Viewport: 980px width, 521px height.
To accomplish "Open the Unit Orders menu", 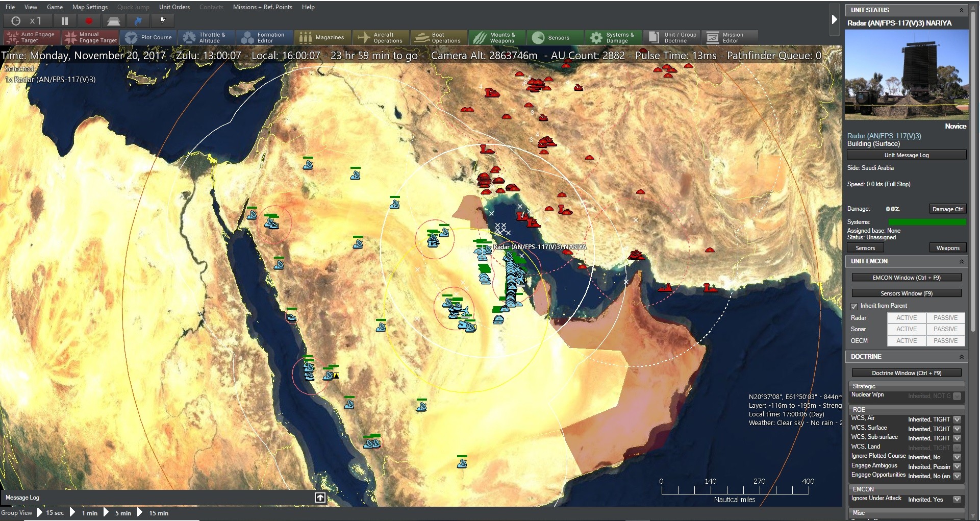I will point(174,7).
